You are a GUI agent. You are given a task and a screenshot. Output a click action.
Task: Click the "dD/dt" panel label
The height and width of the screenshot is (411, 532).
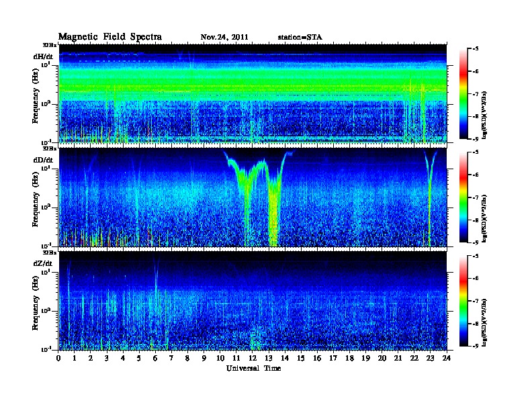click(x=43, y=160)
